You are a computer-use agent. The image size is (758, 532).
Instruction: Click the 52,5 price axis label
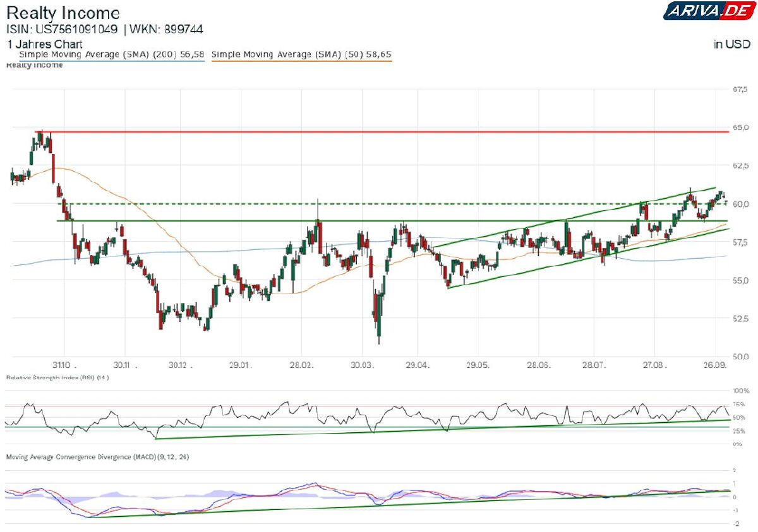(x=741, y=318)
